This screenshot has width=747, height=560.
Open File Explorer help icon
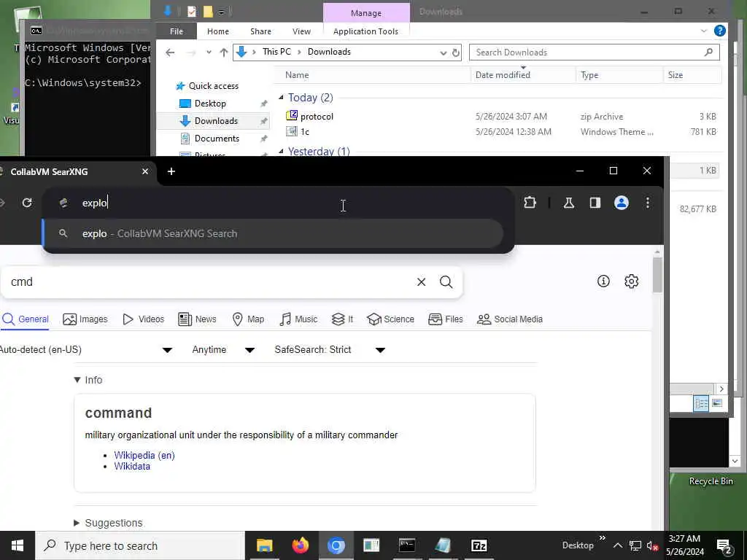[x=719, y=31]
